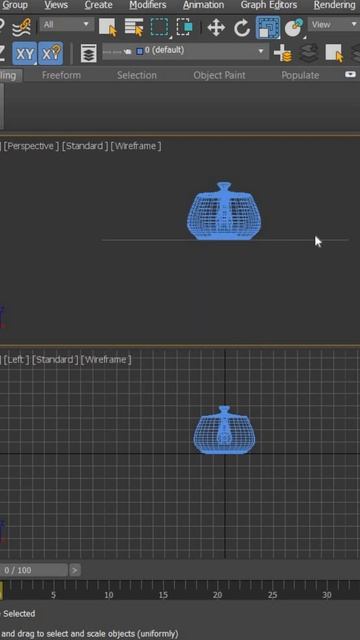Switch to the Populate ribbon tab

(300, 75)
